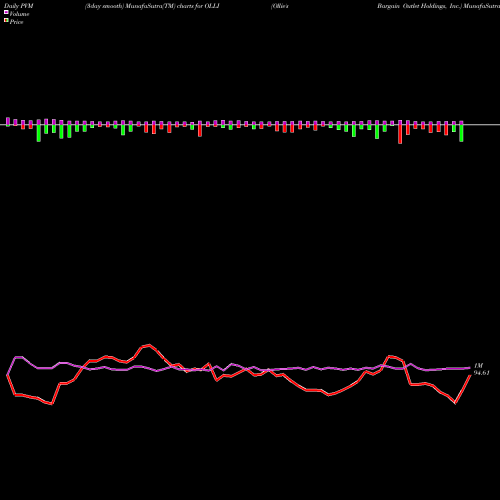This screenshot has width=500, height=500.
Task: Click the Daily PVM chart title
Action: [x=19, y=6]
